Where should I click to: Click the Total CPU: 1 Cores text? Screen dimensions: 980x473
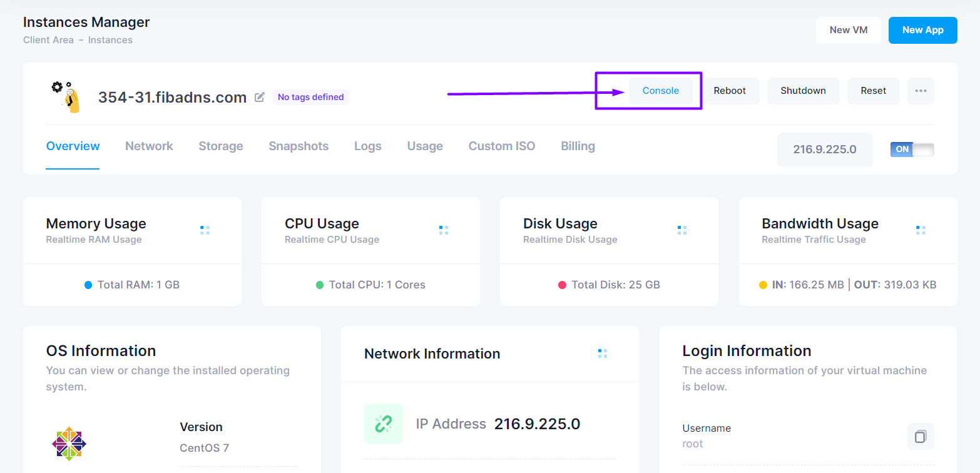point(377,285)
